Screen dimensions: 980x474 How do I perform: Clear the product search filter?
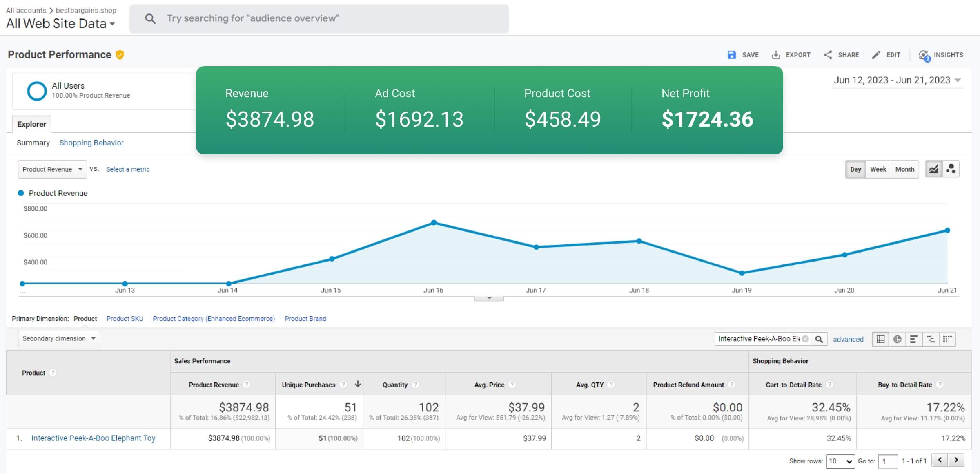[805, 339]
